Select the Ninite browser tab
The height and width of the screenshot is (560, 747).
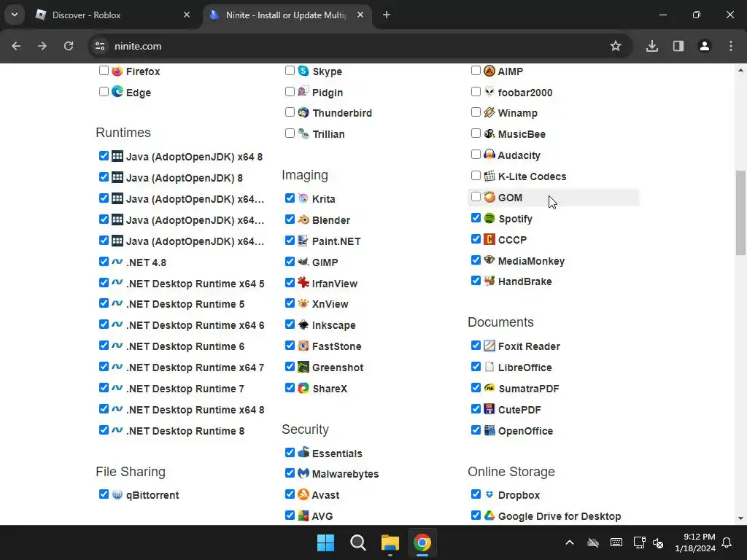tap(287, 15)
